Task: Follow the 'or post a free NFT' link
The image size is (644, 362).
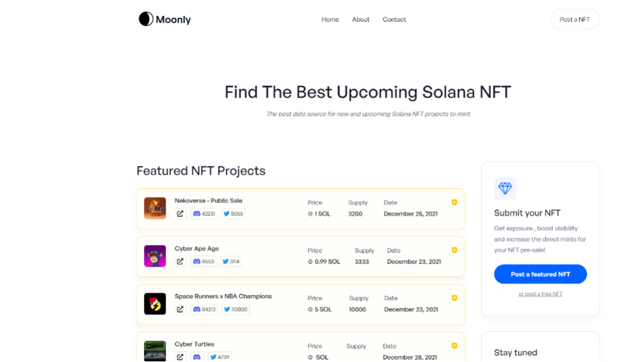Action: pos(541,294)
